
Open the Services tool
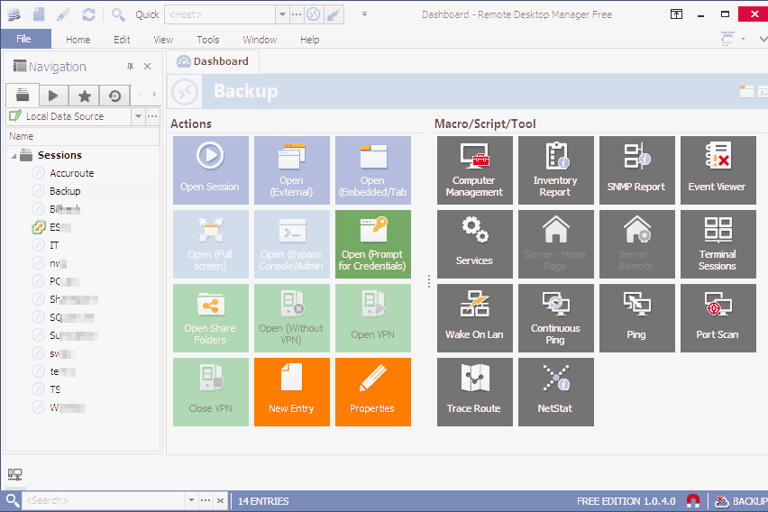click(475, 244)
